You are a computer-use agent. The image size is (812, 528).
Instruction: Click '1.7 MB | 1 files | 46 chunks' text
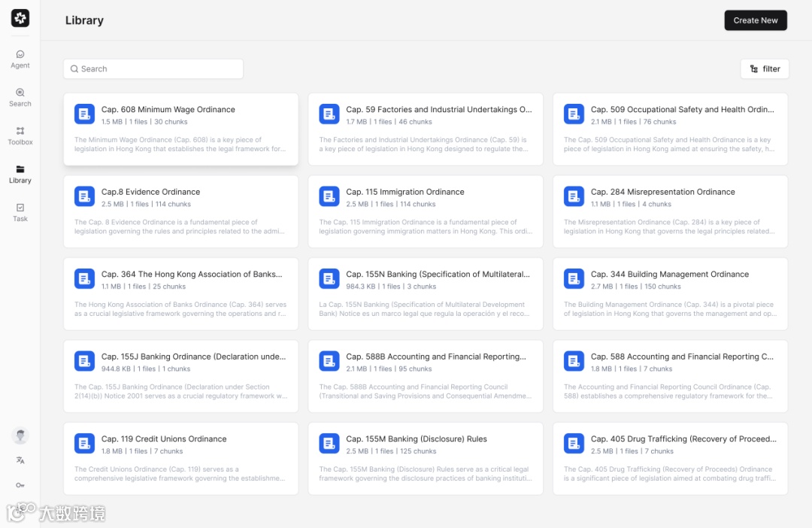click(x=389, y=122)
